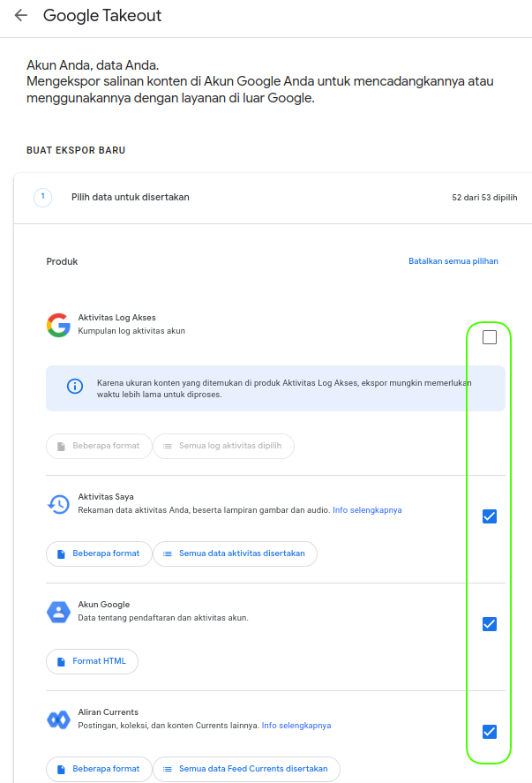Screen dimensions: 532x783
Task: Click the Akun Google blue hexagon icon
Action: point(58,612)
